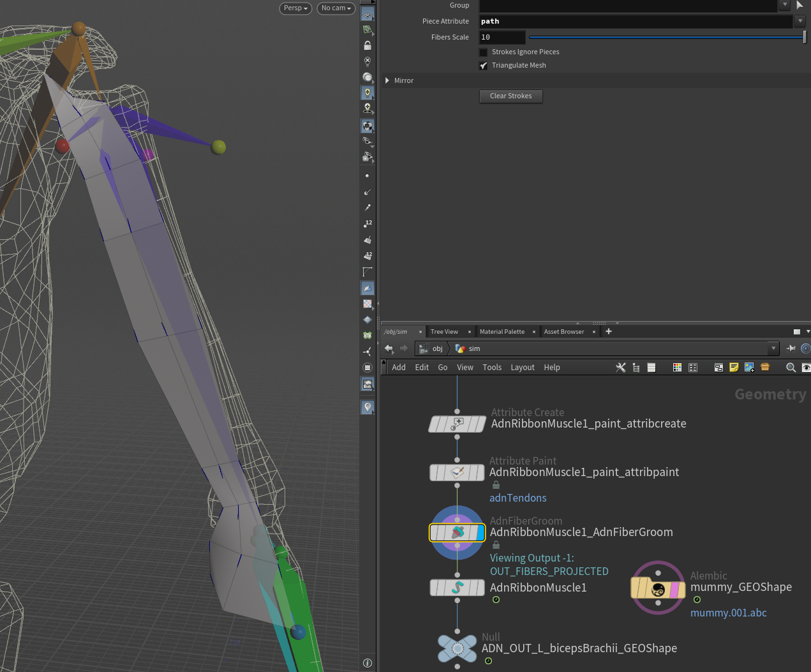This screenshot has height=672, width=811.
Task: Open the Layout menu in network editor
Action: point(522,368)
